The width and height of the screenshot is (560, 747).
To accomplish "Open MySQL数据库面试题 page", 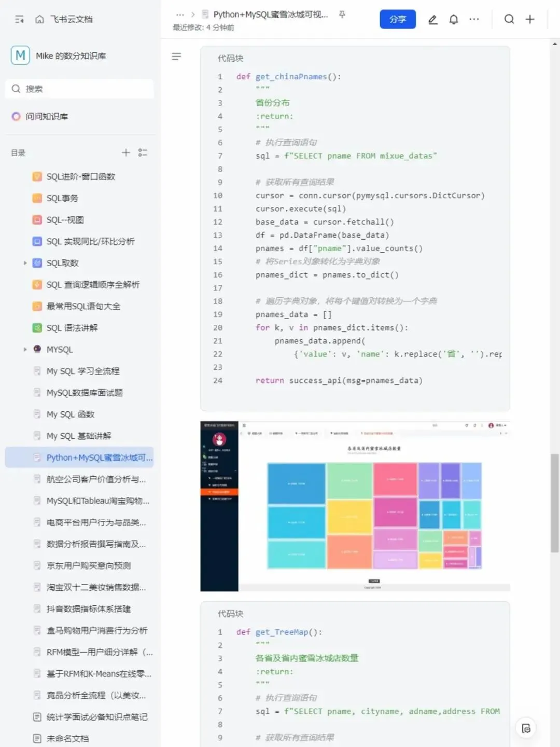I will point(85,393).
